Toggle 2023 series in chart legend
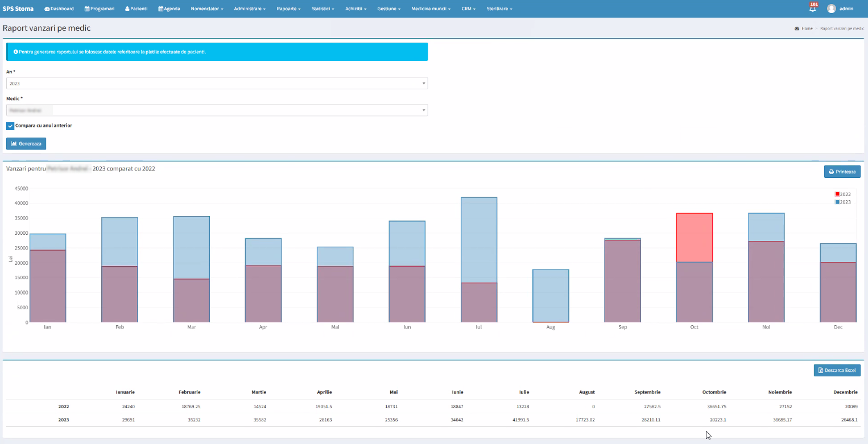The height and width of the screenshot is (444, 868). pyautogui.click(x=842, y=202)
